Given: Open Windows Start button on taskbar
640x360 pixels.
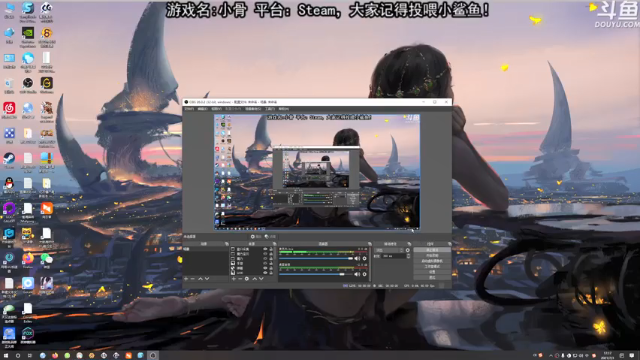Looking at the screenshot, I should pos(6,356).
